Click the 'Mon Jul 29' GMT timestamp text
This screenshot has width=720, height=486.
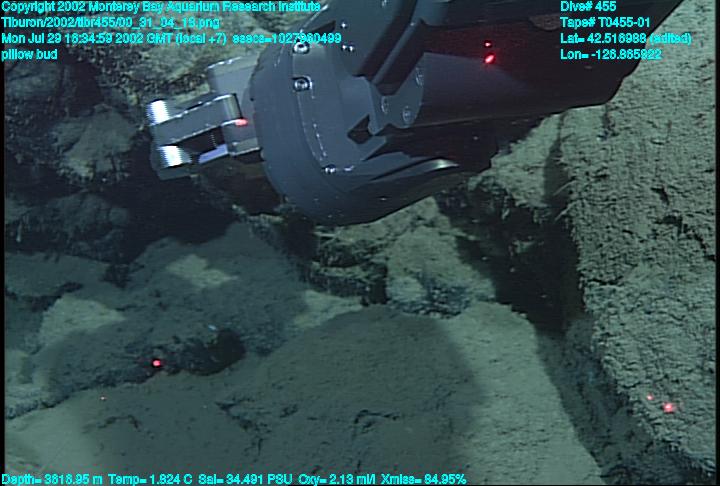114,38
